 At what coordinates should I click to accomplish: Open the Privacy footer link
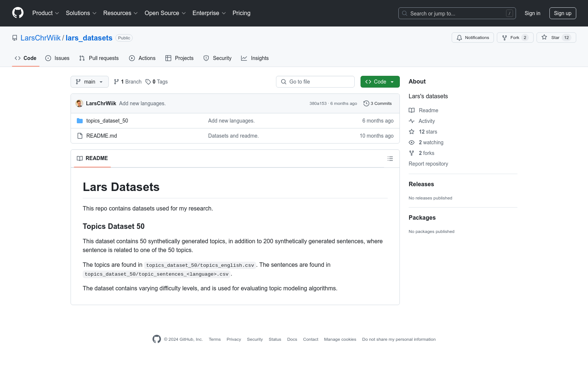[x=234, y=339]
